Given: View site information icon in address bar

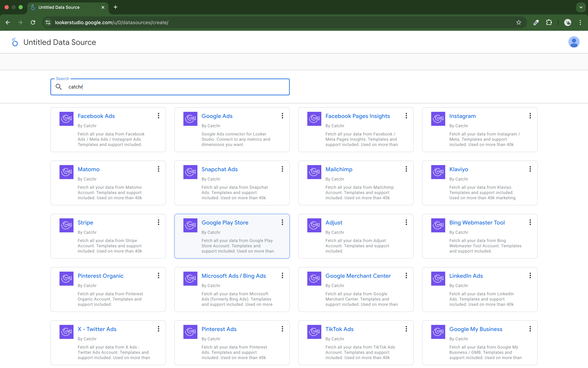Looking at the screenshot, I should point(48,22).
